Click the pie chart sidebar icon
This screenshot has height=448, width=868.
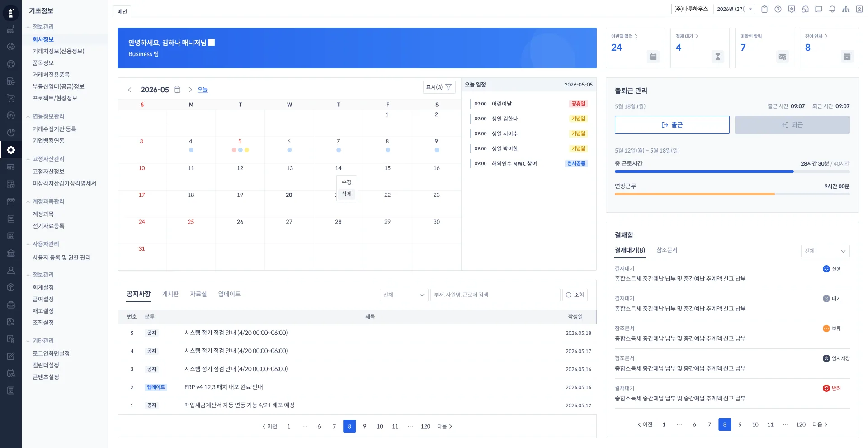[x=11, y=133]
